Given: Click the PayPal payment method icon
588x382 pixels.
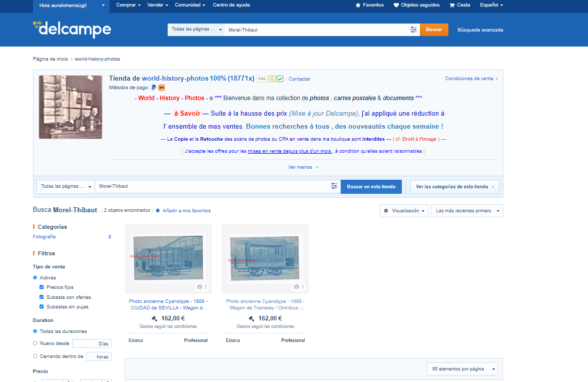Looking at the screenshot, I should click(154, 88).
